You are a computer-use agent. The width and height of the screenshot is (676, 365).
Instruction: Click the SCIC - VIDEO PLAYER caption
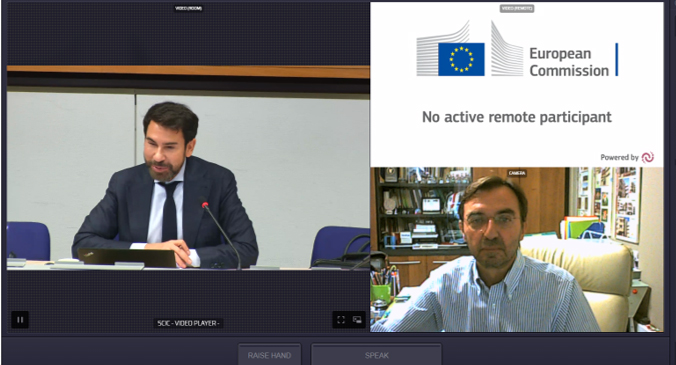[188, 323]
